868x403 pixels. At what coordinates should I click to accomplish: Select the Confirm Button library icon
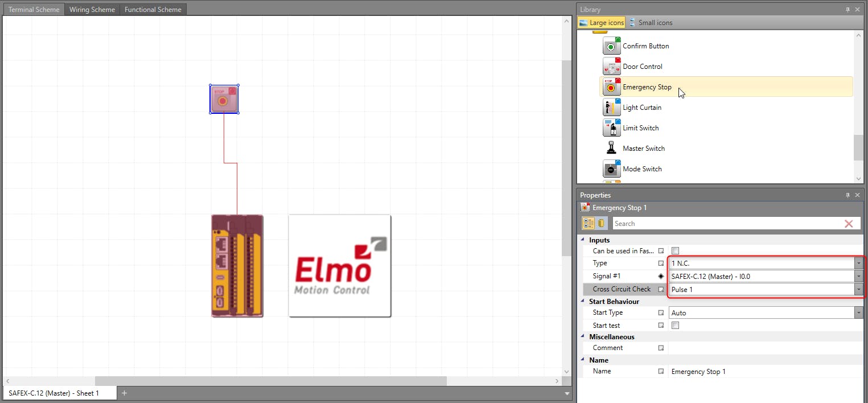[611, 46]
